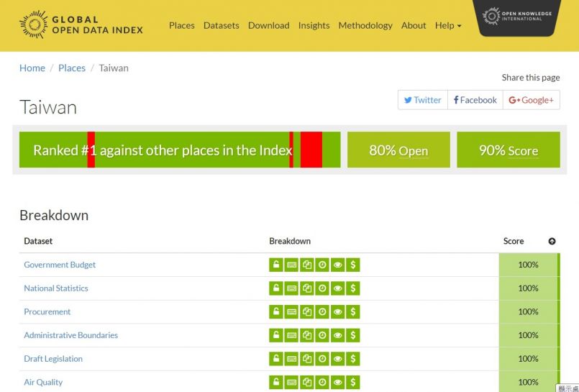Click the unlock icon in Government Budget row
The image size is (579, 392).
click(275, 265)
